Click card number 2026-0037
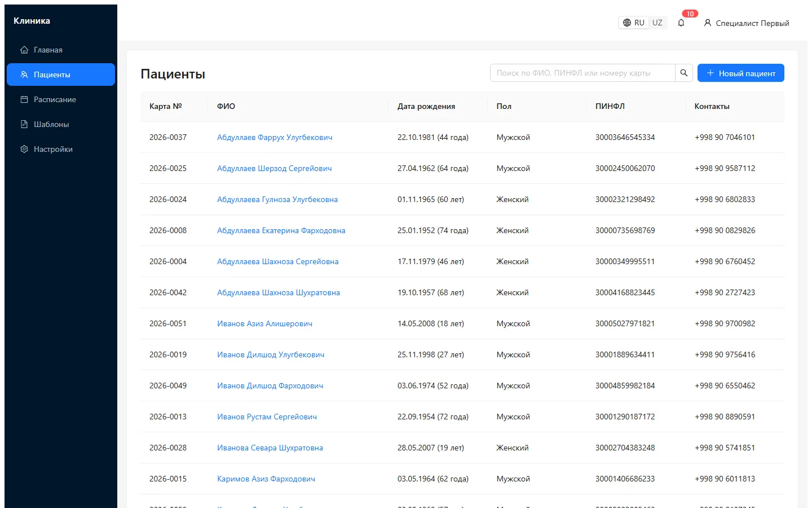 tap(168, 137)
